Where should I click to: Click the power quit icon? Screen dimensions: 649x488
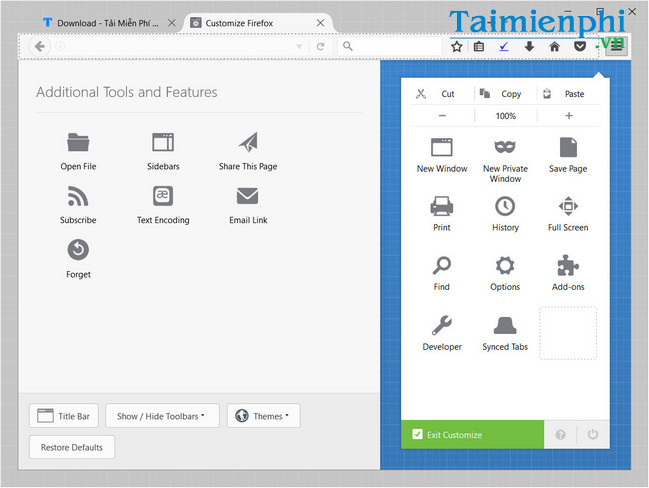pyautogui.click(x=593, y=434)
